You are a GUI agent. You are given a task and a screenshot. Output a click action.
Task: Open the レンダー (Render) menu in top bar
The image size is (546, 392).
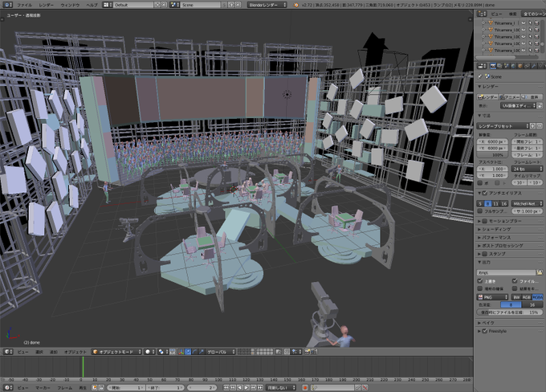tap(47, 5)
